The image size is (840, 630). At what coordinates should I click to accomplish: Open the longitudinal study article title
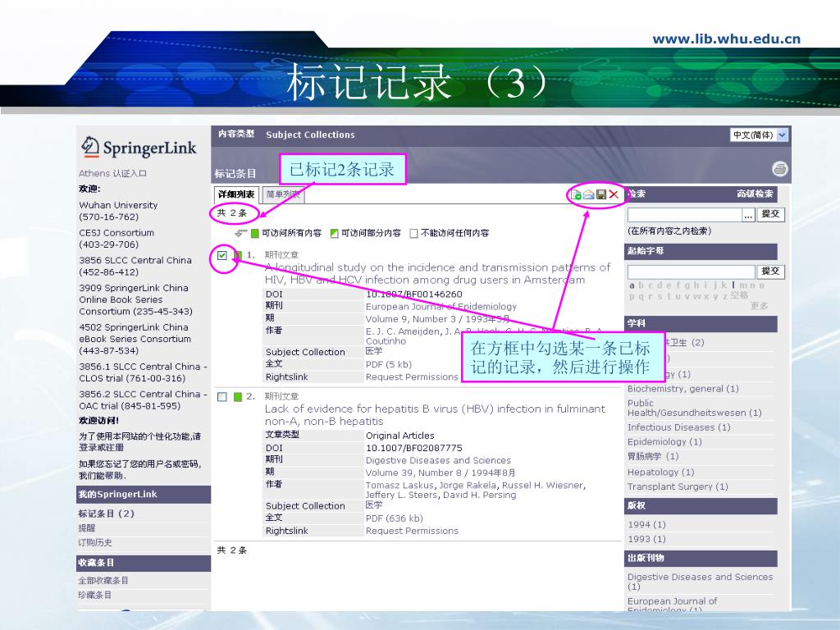(x=437, y=273)
